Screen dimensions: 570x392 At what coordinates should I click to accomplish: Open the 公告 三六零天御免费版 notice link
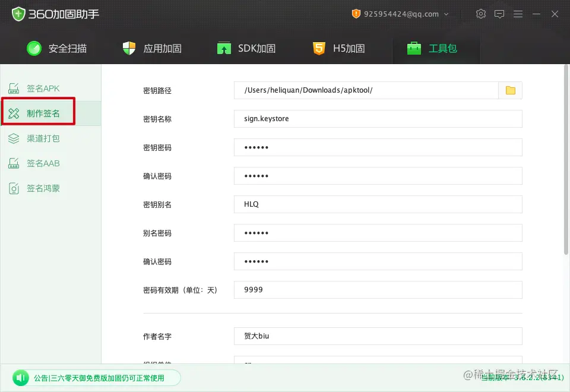pos(99,378)
